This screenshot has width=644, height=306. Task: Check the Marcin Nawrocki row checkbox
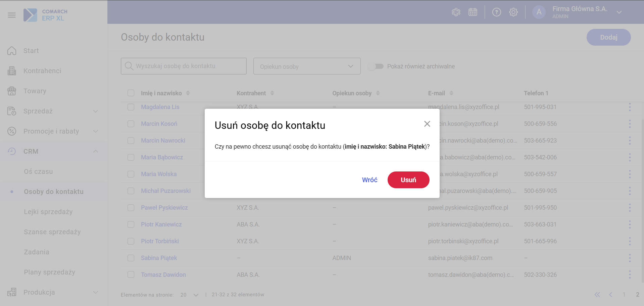pyautogui.click(x=131, y=141)
